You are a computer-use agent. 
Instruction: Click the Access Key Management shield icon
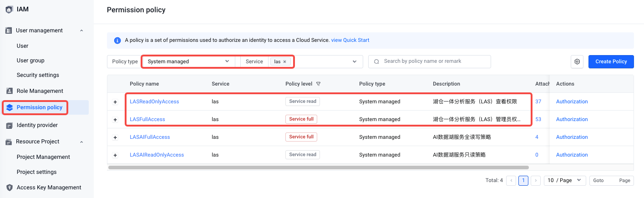9,188
